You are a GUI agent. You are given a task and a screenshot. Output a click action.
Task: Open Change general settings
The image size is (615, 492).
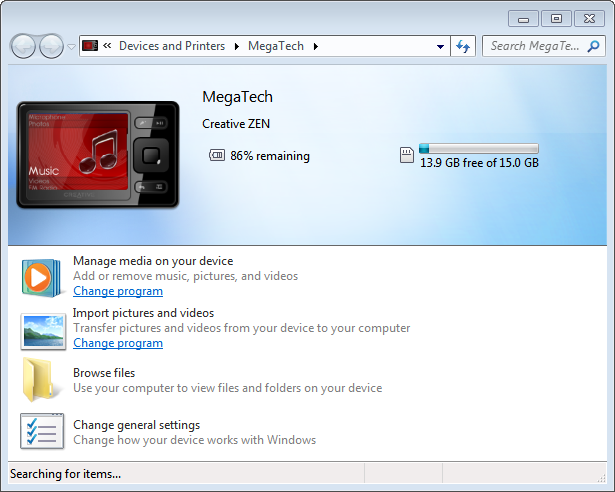(x=136, y=425)
